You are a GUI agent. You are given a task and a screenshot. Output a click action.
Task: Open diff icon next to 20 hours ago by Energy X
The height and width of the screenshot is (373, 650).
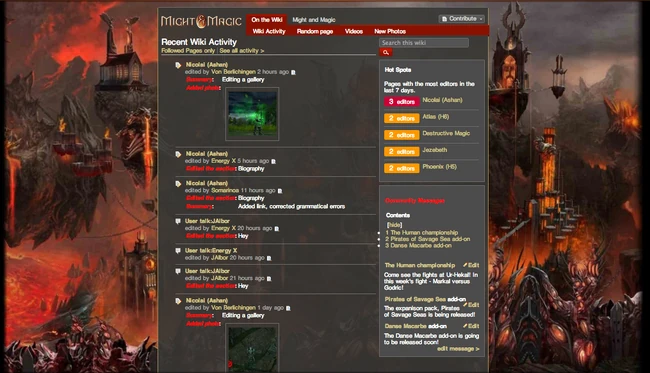tap(276, 228)
